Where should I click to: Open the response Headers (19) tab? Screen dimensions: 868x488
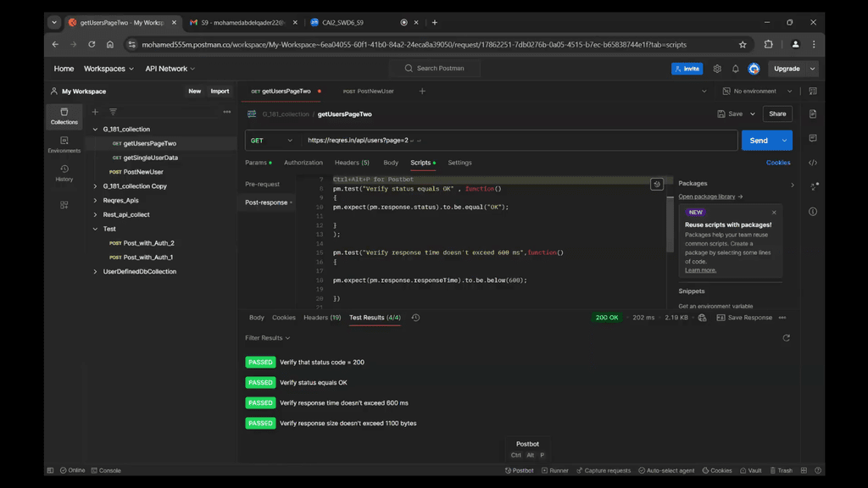tap(322, 318)
